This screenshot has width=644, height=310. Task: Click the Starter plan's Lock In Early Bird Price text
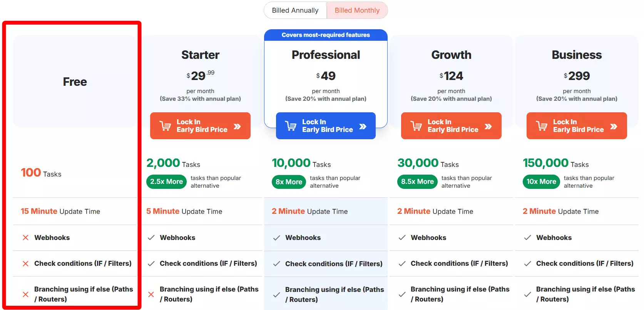click(x=202, y=126)
